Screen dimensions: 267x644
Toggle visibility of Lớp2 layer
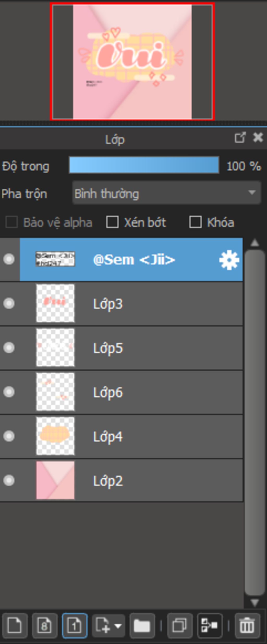[9, 480]
